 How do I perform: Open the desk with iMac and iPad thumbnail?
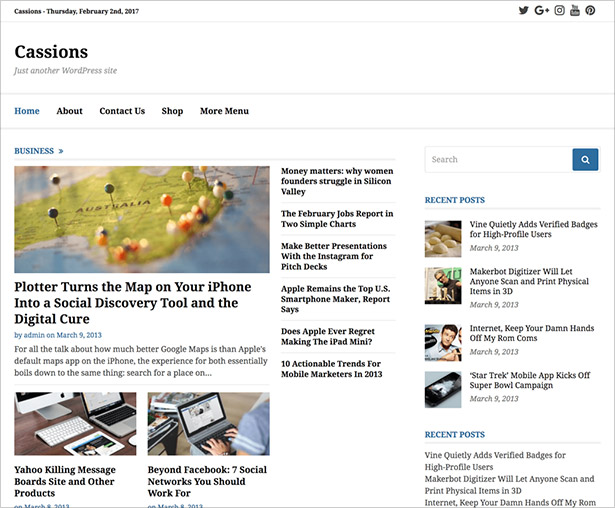75,424
